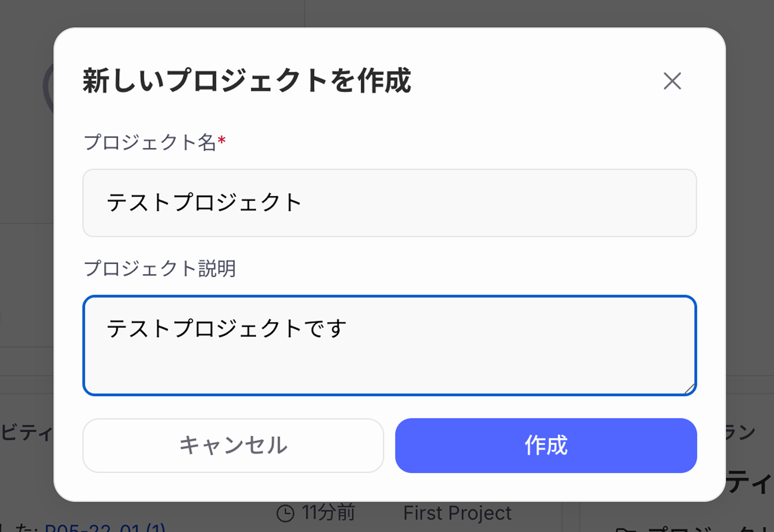Click the 11分前 timestamp label

[x=328, y=512]
